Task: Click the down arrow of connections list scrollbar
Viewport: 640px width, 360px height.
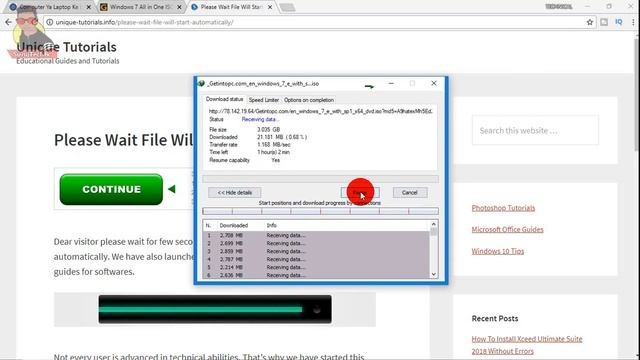Action: click(433, 274)
